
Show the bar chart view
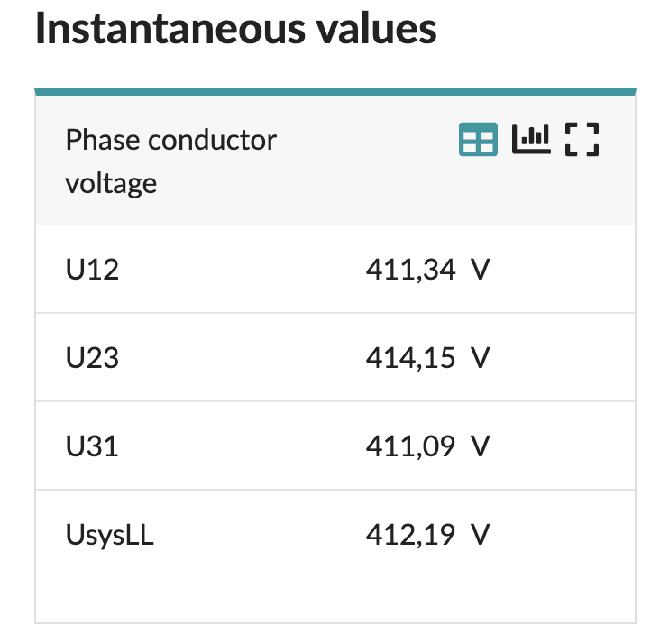530,139
